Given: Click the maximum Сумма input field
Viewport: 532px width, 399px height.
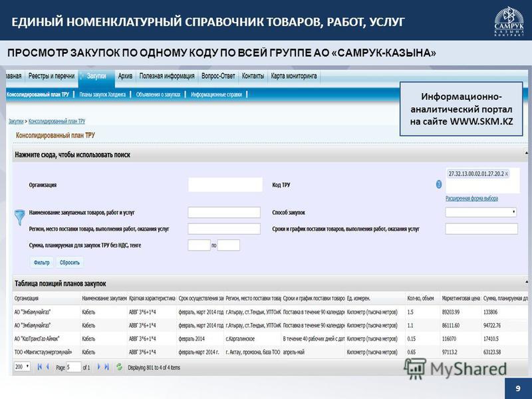Looking at the screenshot, I should pyautogui.click(x=229, y=245).
